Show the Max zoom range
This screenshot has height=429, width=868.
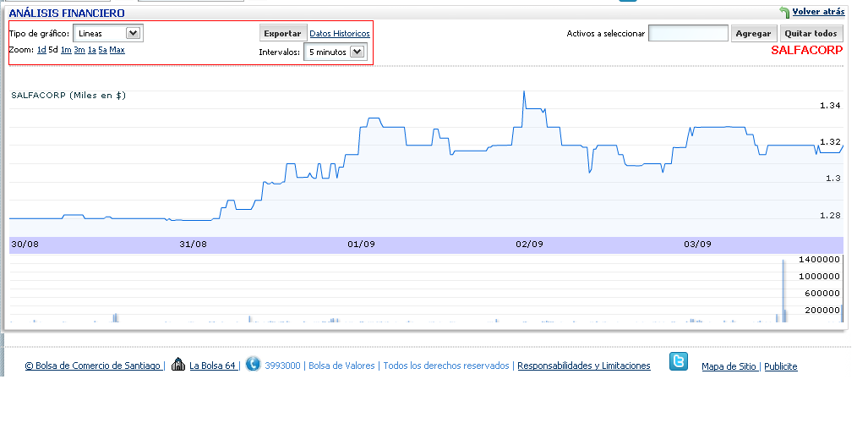(117, 50)
